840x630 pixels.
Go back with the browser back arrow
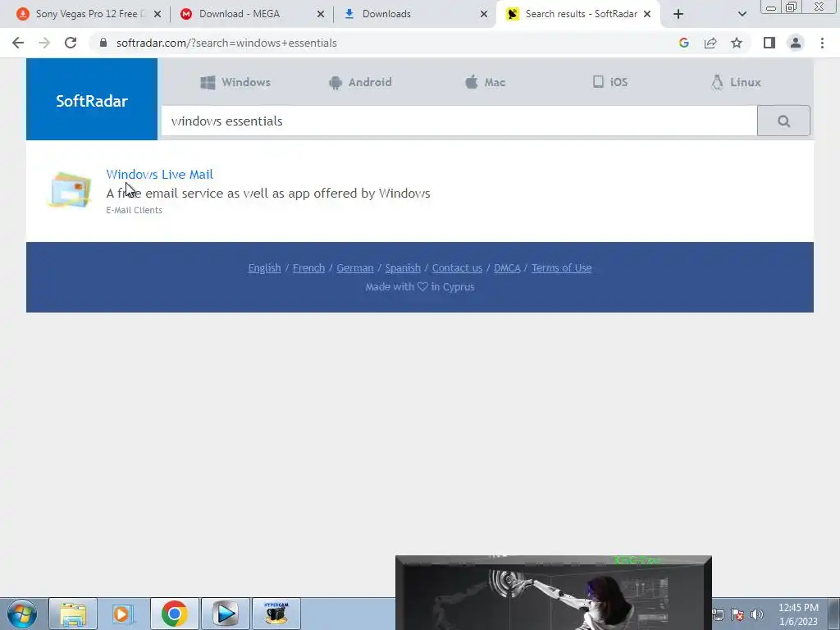(18, 43)
